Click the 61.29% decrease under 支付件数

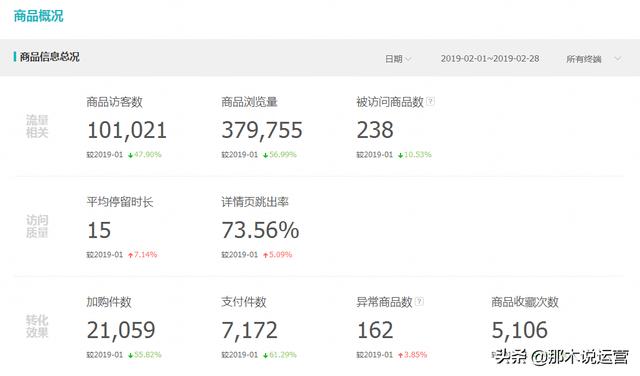coord(280,355)
